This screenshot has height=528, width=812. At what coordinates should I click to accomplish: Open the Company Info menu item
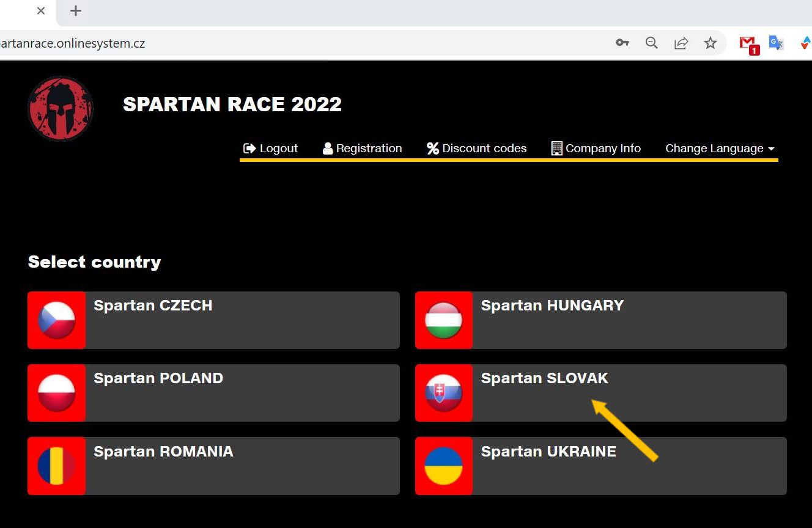[596, 148]
